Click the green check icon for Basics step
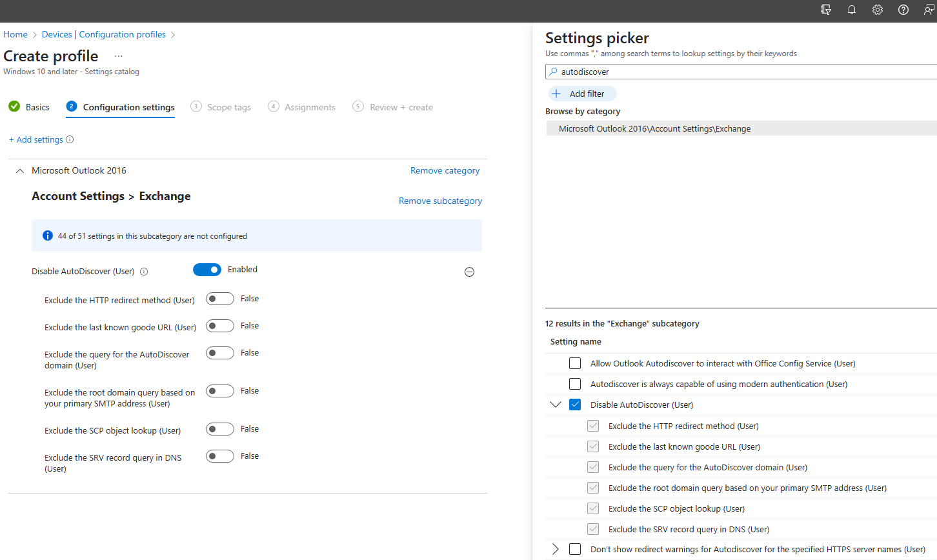The height and width of the screenshot is (560, 937). 14,106
